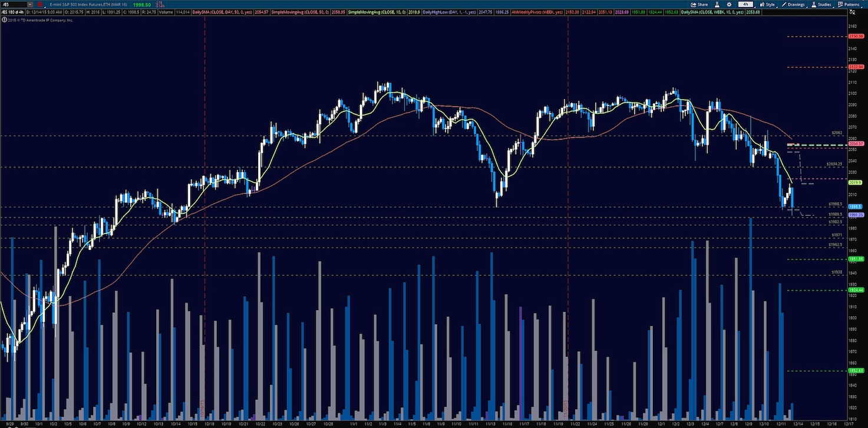The height and width of the screenshot is (428, 868).
Task: Click the Share button
Action: [699, 5]
